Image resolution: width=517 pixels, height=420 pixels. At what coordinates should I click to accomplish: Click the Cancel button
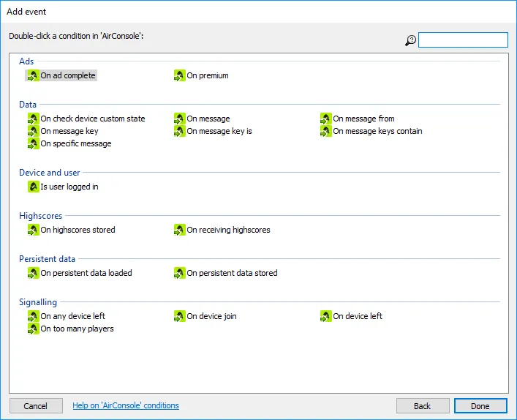pos(36,406)
